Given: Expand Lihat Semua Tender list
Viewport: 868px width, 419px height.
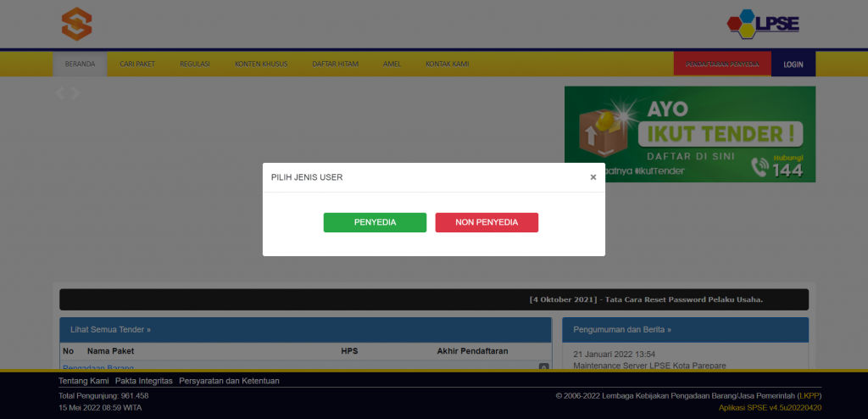Looking at the screenshot, I should point(110,329).
